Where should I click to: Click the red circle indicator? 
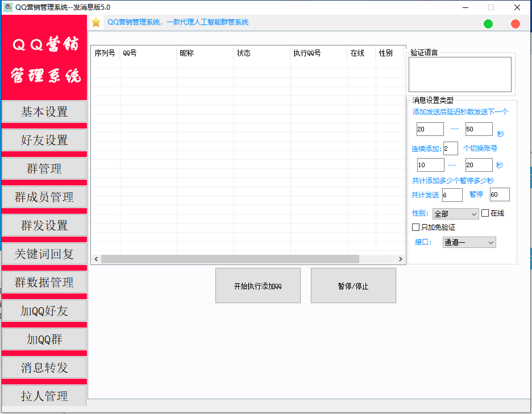[516, 24]
